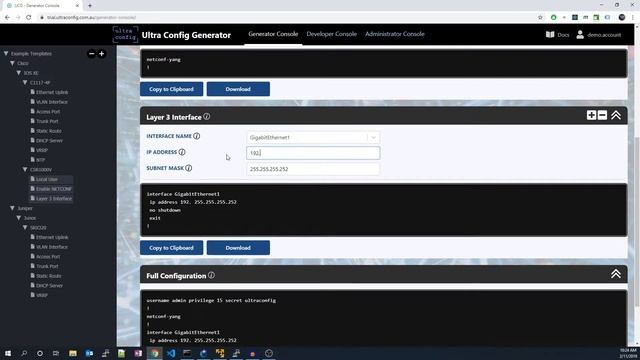The width and height of the screenshot is (640, 360).
Task: Open the Docs book icon
Action: [x=550, y=35]
